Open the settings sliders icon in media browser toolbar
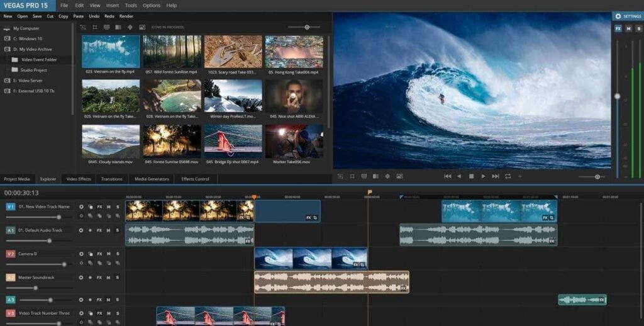The image size is (644, 326). pyautogui.click(x=83, y=27)
